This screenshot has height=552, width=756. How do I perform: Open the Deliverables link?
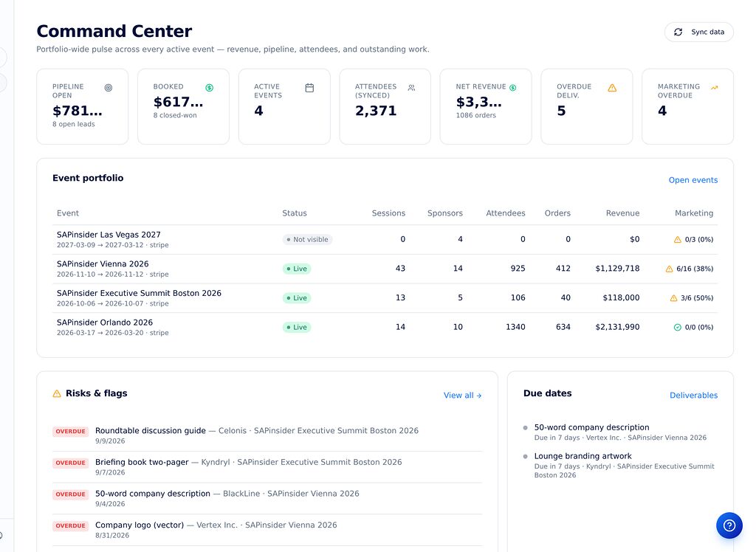click(x=693, y=396)
